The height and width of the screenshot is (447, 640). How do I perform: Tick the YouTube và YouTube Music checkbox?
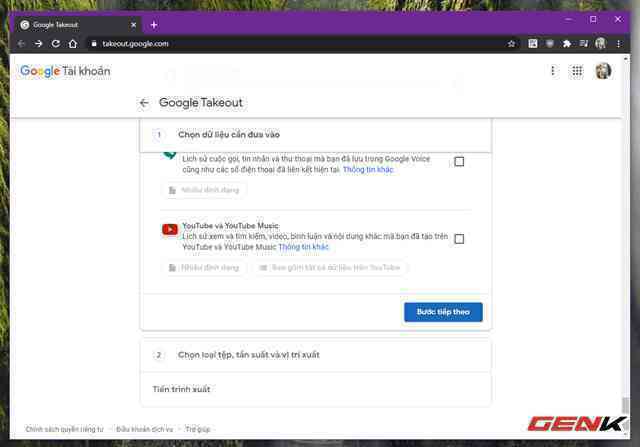(x=459, y=239)
